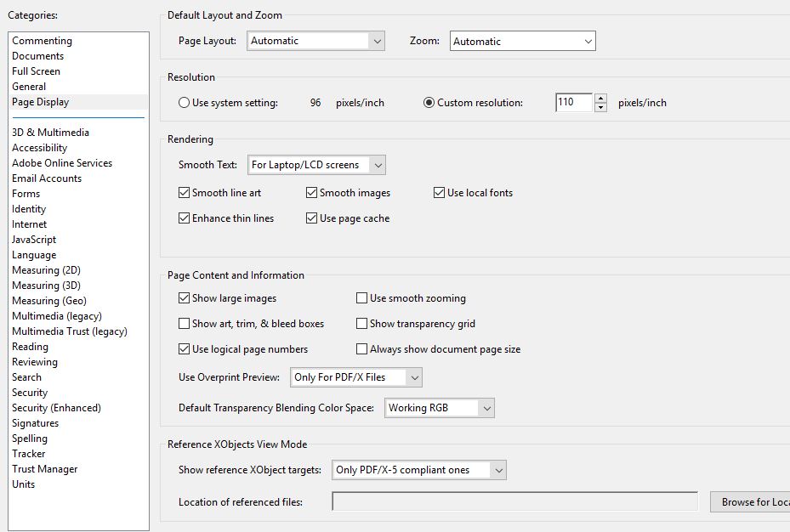790x532 pixels.
Task: Enable Use smooth zooming
Action: click(361, 298)
